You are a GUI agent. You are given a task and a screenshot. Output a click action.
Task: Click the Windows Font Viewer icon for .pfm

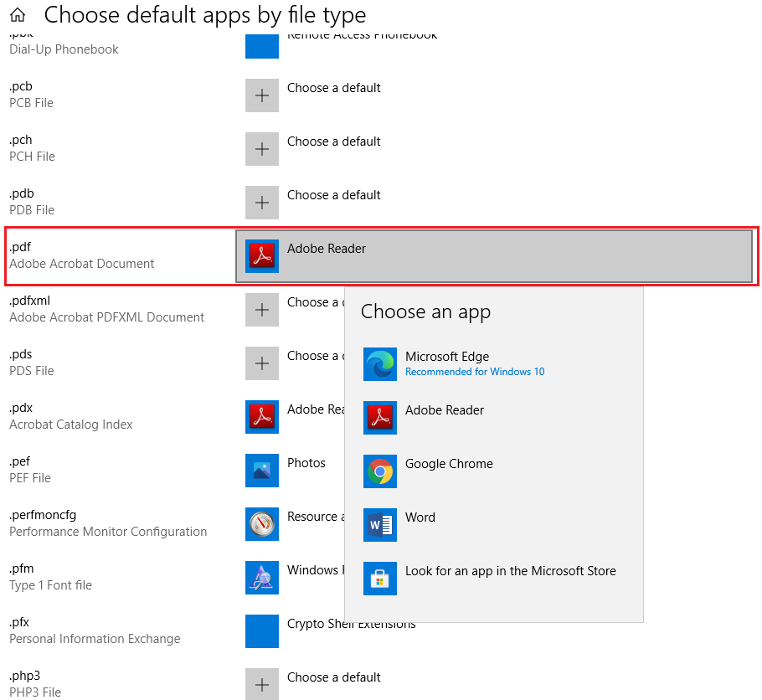click(x=262, y=578)
